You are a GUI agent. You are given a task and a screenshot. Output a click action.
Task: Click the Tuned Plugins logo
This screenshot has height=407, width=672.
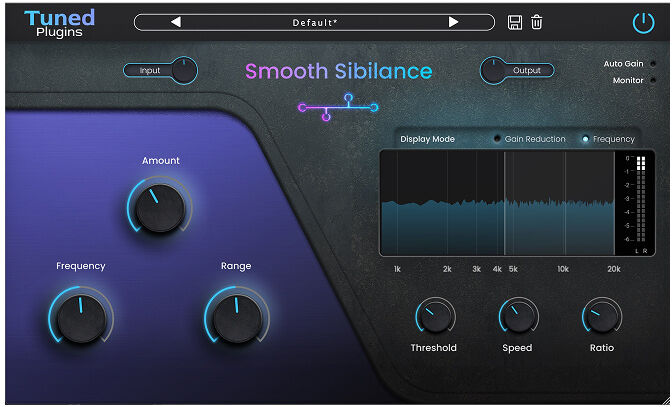[59, 24]
